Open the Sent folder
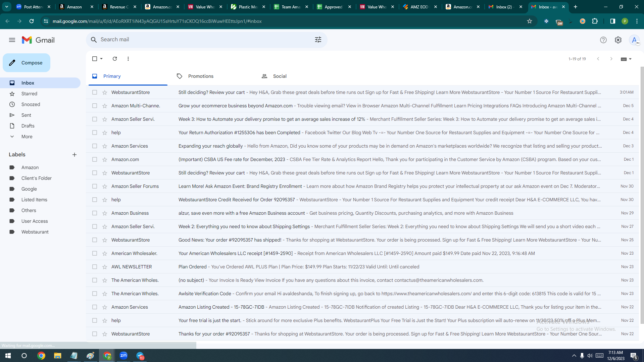 point(26,115)
